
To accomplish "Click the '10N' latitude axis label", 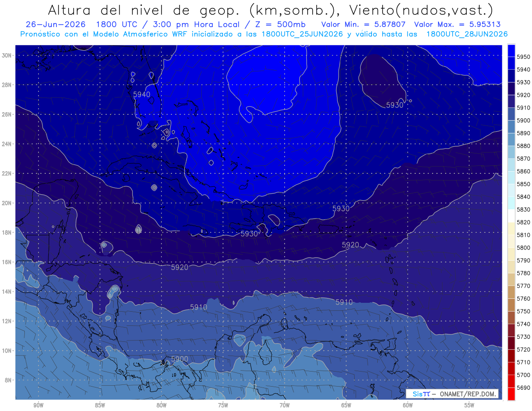I will (x=8, y=350).
